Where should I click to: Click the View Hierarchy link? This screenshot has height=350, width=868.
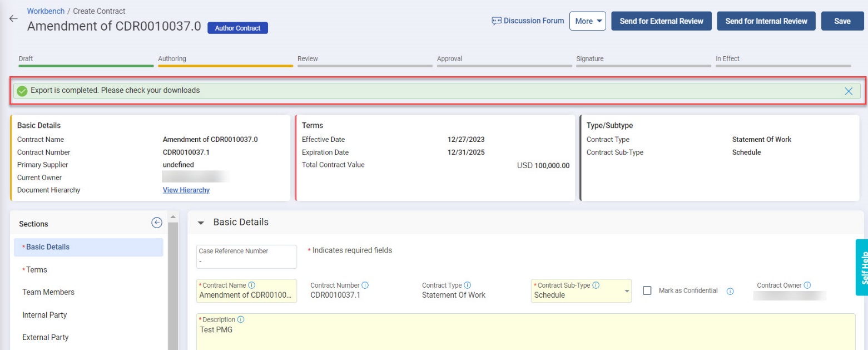coord(186,190)
